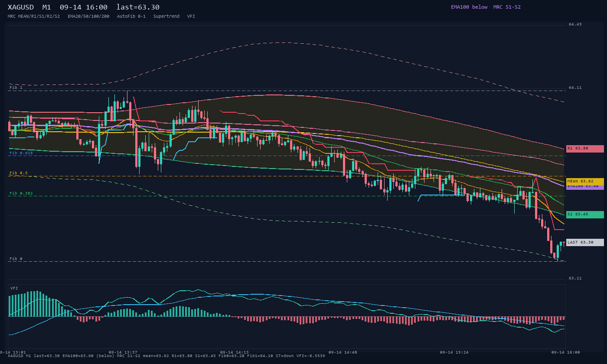Viewport: 607px width, 364px height.
Task: Click the '09-14 14:48' time axis label
Action: point(343,352)
